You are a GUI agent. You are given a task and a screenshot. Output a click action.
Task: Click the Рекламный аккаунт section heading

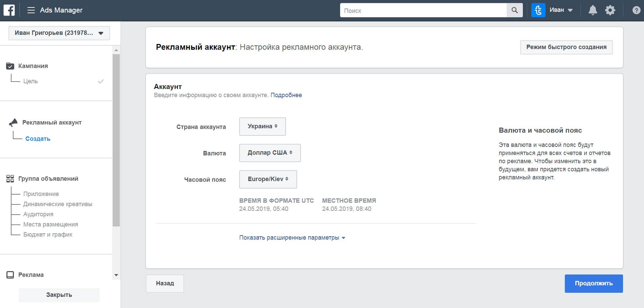[52, 123]
